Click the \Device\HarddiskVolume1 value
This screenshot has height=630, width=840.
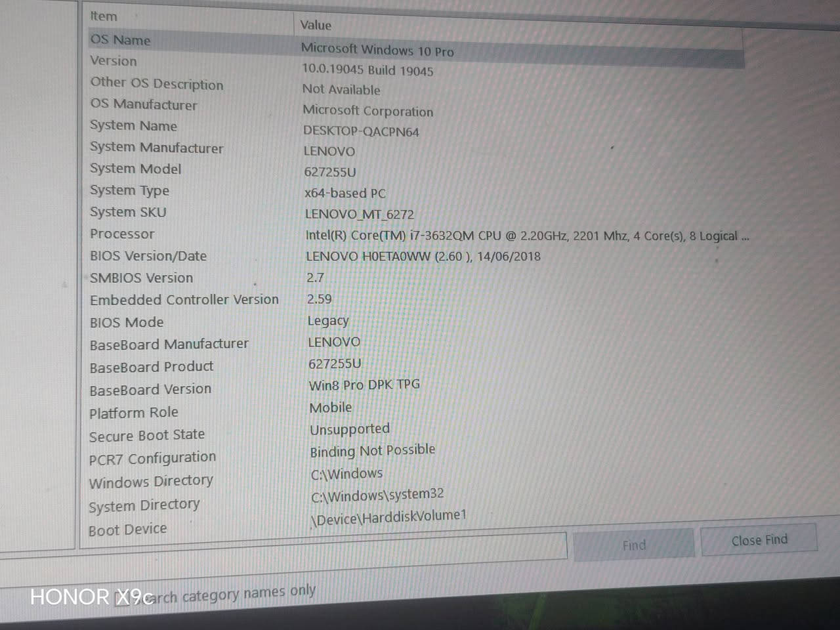coord(388,517)
